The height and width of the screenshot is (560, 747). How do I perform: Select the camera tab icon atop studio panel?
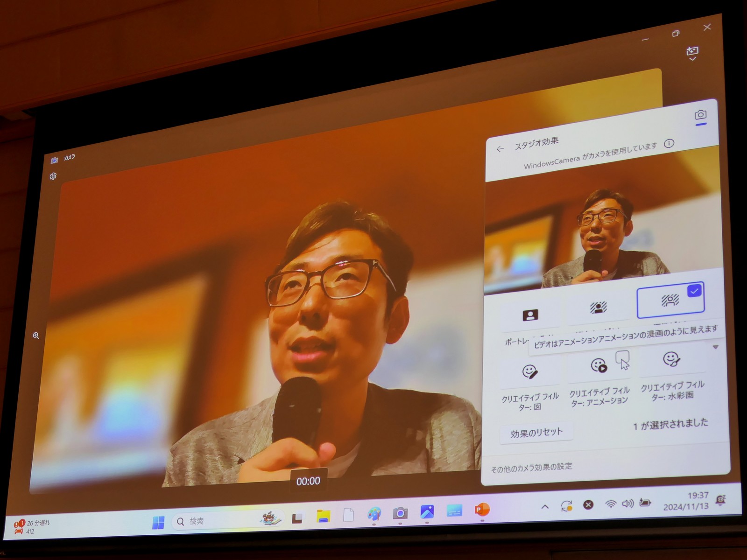[700, 115]
